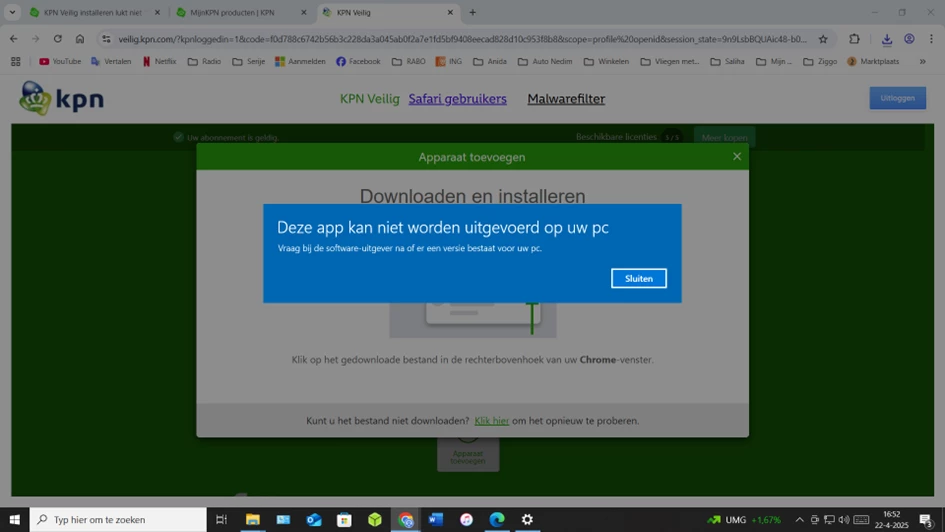Viewport: 945px width, 532px height.
Task: Open the Facebook bookmark
Action: point(358,61)
